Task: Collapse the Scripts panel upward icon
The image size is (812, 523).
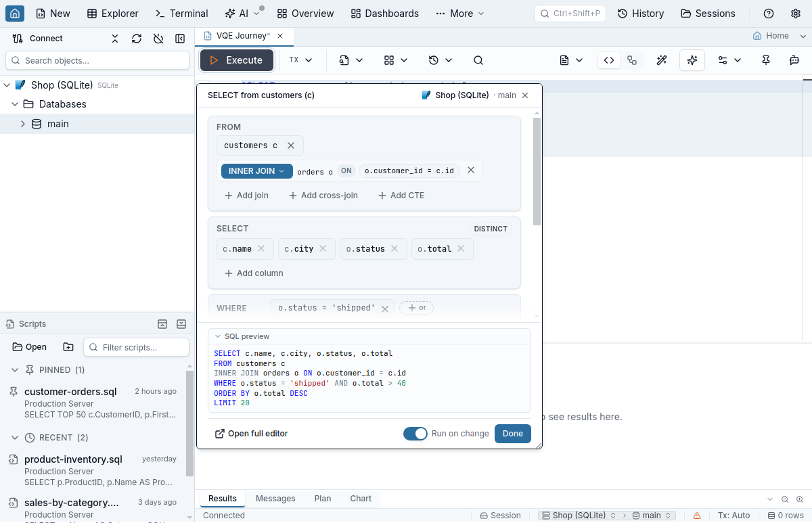Action: pyautogui.click(x=162, y=324)
